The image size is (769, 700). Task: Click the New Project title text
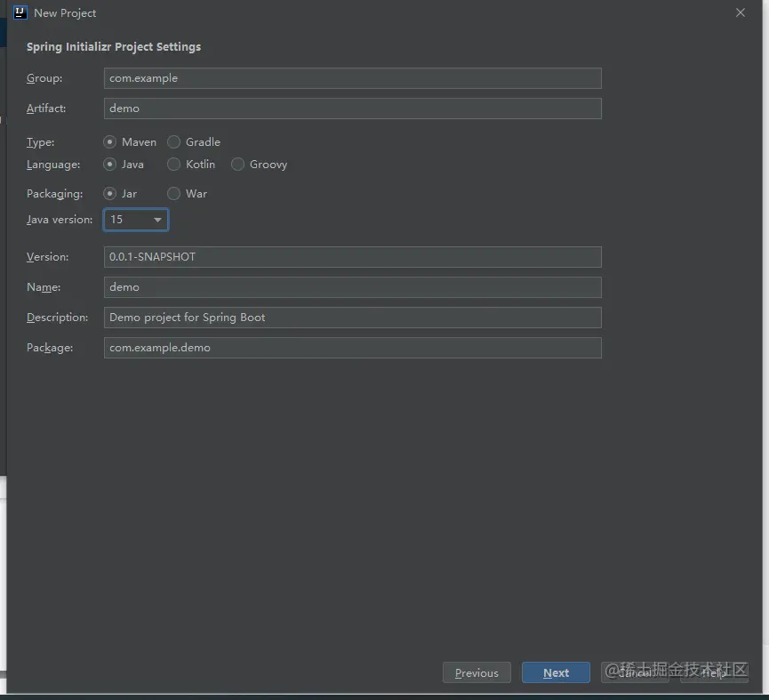click(x=65, y=13)
